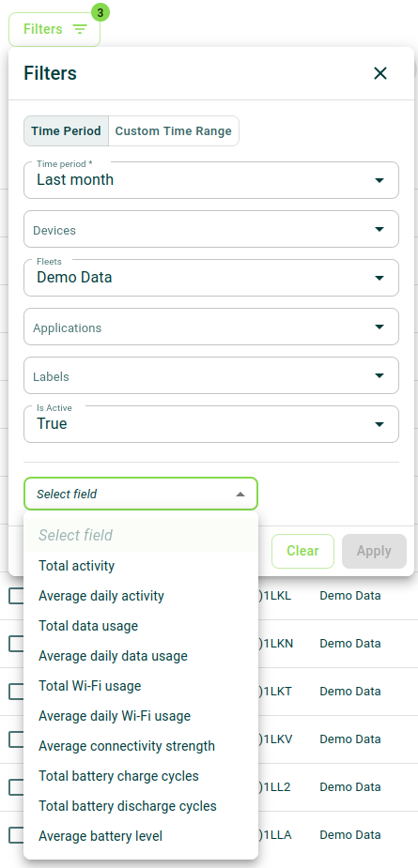
Task: Open the Time period dropdown showing Last month
Action: (x=211, y=180)
